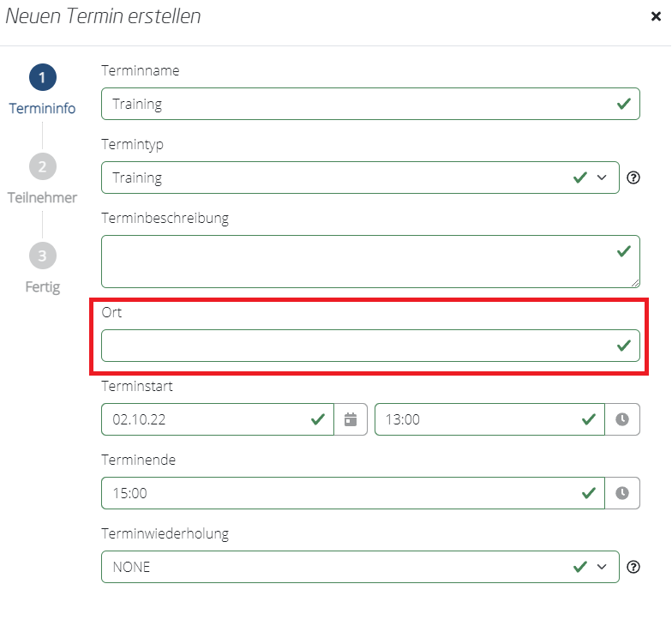The height and width of the screenshot is (626, 672).
Task: Close the Neuen Termin erstellen dialog
Action: [x=656, y=16]
